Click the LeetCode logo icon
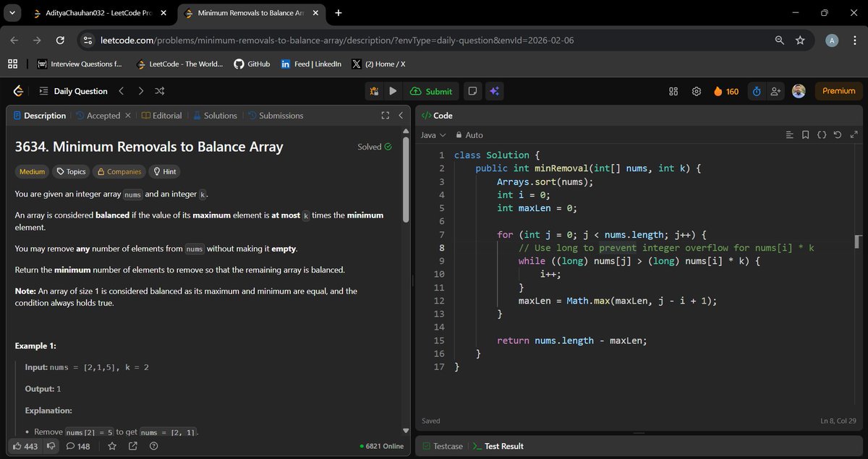The width and height of the screenshot is (868, 459). pyautogui.click(x=18, y=91)
